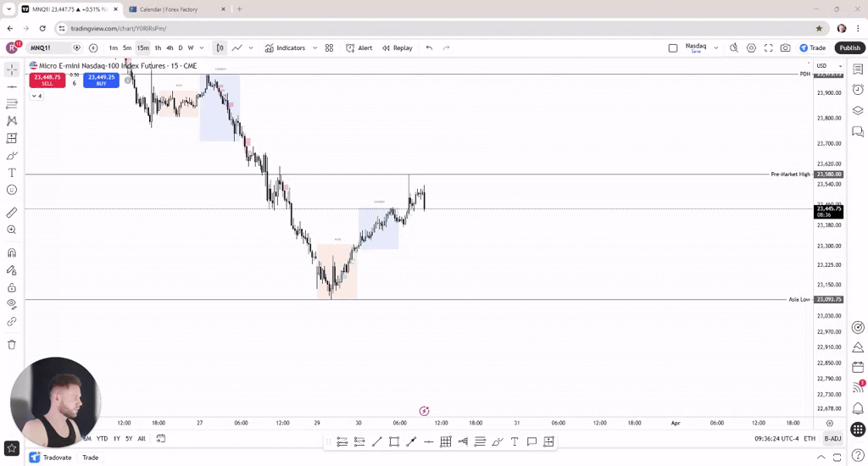Open the help center question mark
868x466 pixels.
(x=858, y=456)
